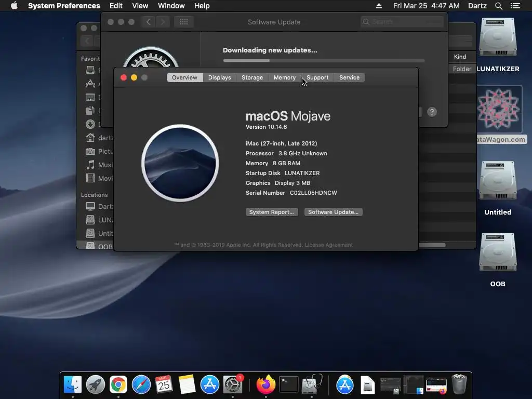Select Untitled drive icon on desktop
Image resolution: width=532 pixels, height=399 pixels.
pos(498,180)
